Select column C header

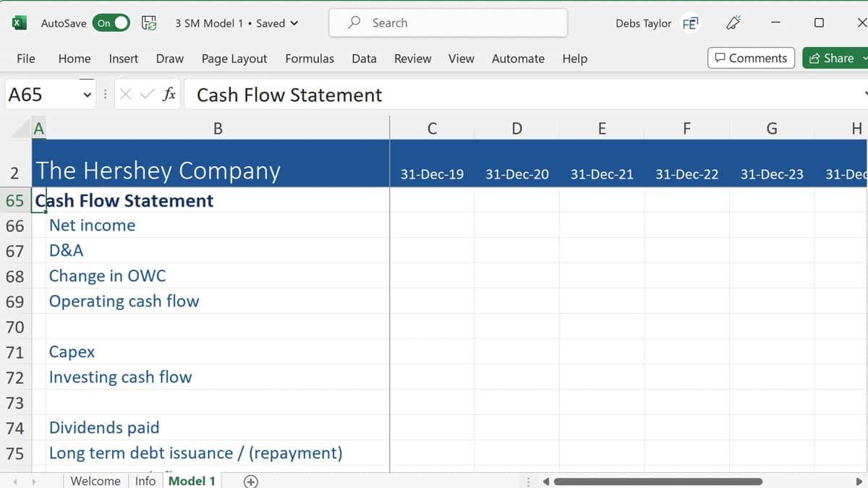(x=432, y=129)
